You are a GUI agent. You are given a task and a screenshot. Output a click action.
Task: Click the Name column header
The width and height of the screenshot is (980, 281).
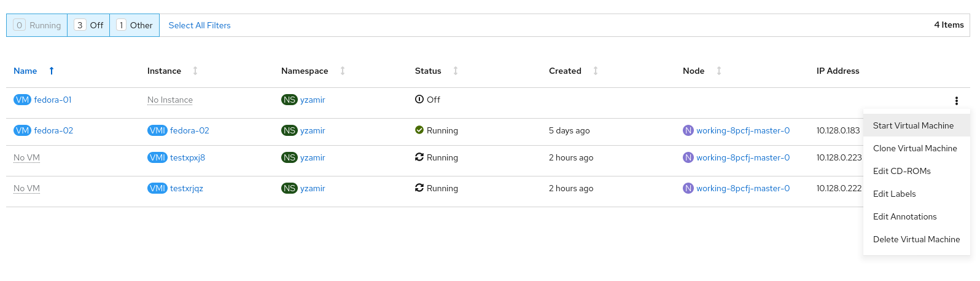point(25,71)
